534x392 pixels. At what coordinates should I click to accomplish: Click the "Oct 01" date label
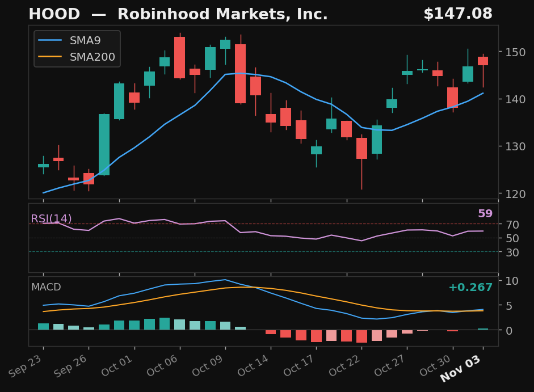(117, 365)
